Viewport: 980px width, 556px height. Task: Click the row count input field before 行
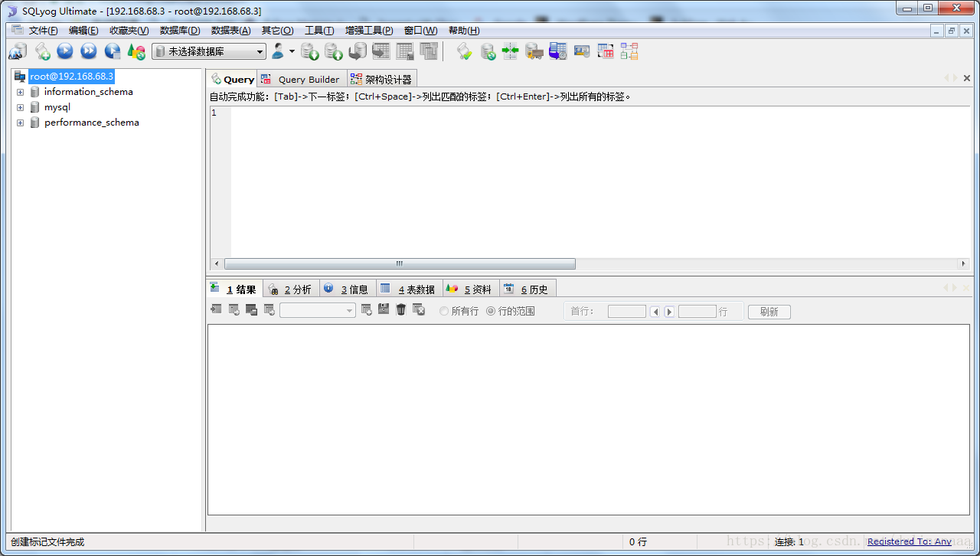[x=697, y=312]
